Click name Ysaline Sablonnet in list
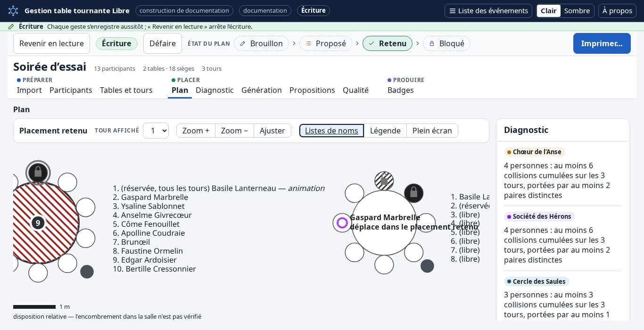Image resolution: width=644 pixels, height=330 pixels. click(x=153, y=206)
